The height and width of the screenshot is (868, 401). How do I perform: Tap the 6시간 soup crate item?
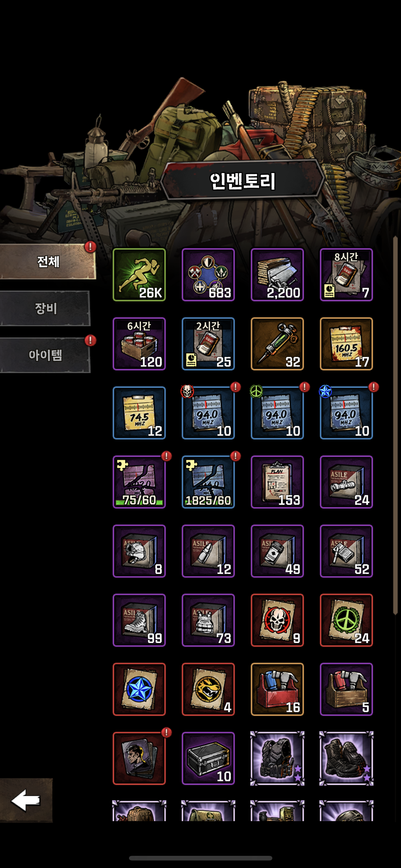(139, 344)
